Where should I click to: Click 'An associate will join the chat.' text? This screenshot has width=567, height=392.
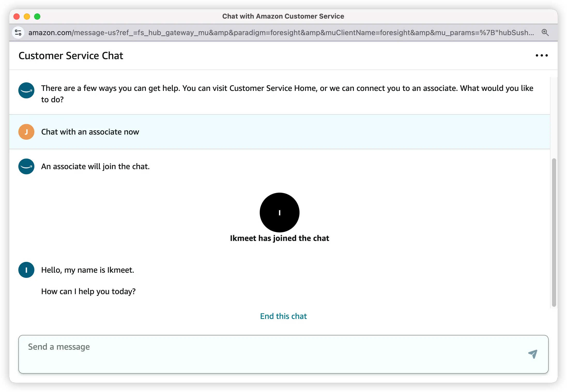(95, 166)
